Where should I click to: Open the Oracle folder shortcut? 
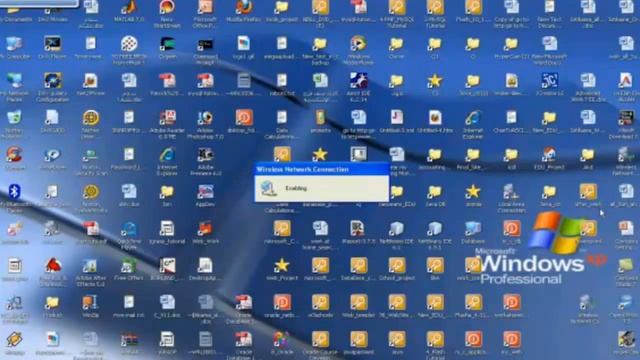397,44
